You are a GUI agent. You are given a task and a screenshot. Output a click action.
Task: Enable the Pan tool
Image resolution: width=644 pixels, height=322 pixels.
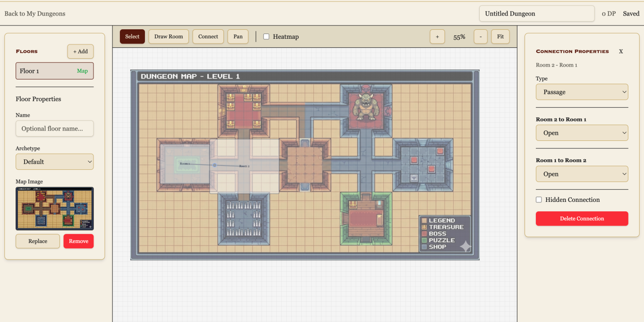(238, 36)
